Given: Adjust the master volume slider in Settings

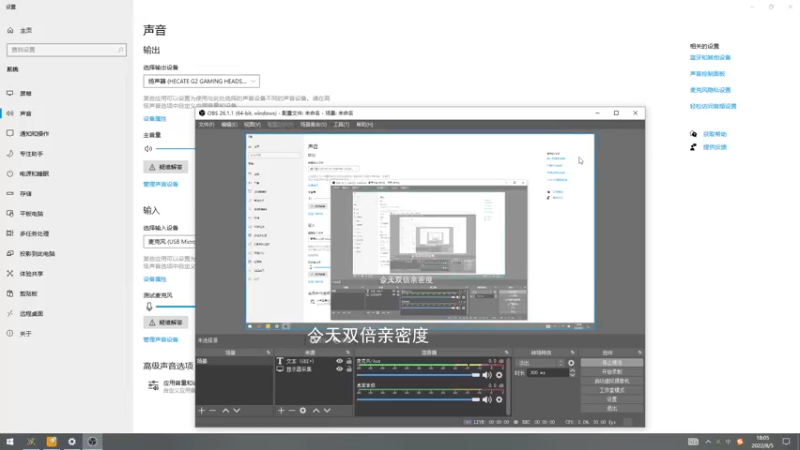Looking at the screenshot, I should click(x=176, y=148).
